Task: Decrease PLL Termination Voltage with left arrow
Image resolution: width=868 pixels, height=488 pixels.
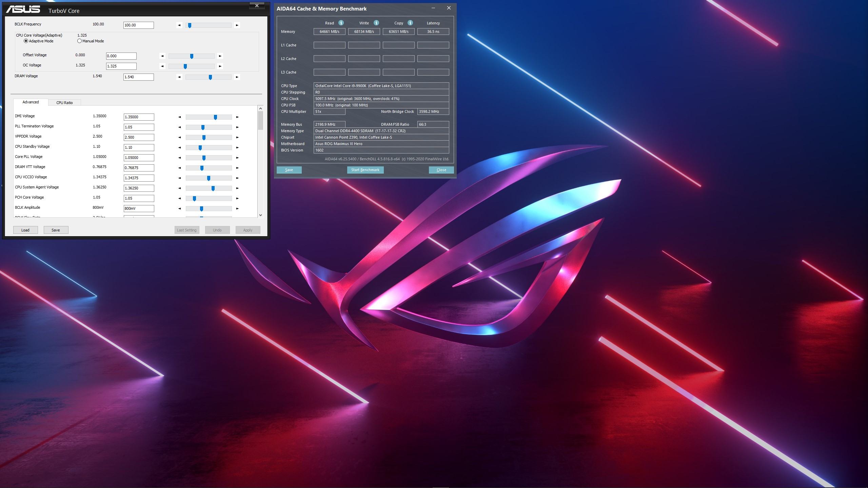Action: [x=179, y=127]
